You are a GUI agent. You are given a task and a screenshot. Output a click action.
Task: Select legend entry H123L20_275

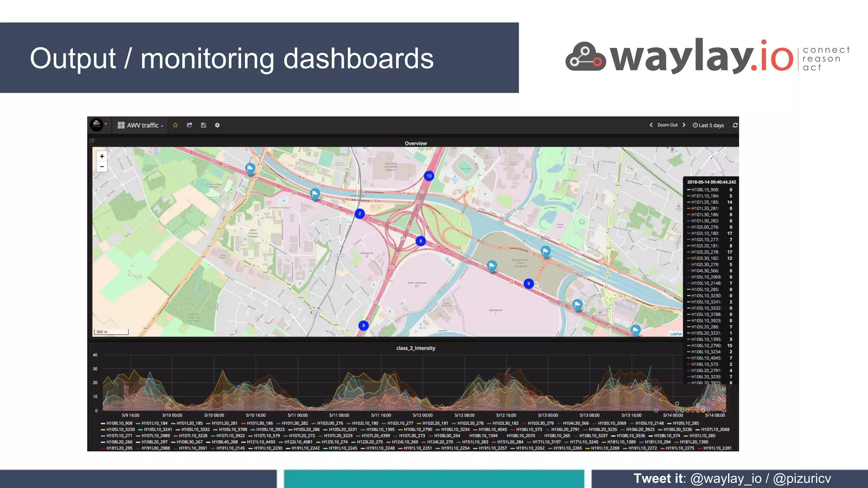coord(367,442)
